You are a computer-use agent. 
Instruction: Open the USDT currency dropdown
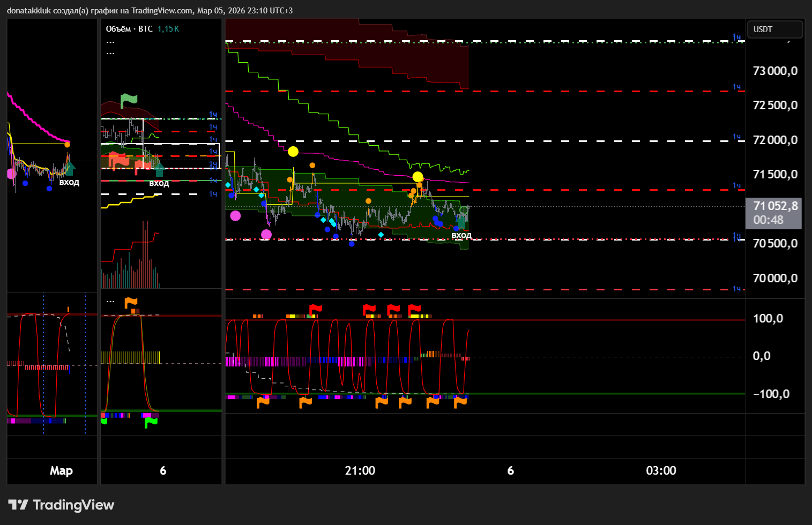point(774,29)
